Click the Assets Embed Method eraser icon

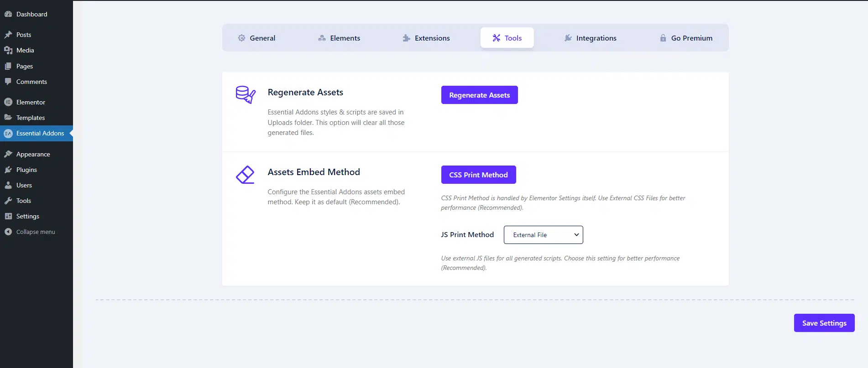click(245, 175)
